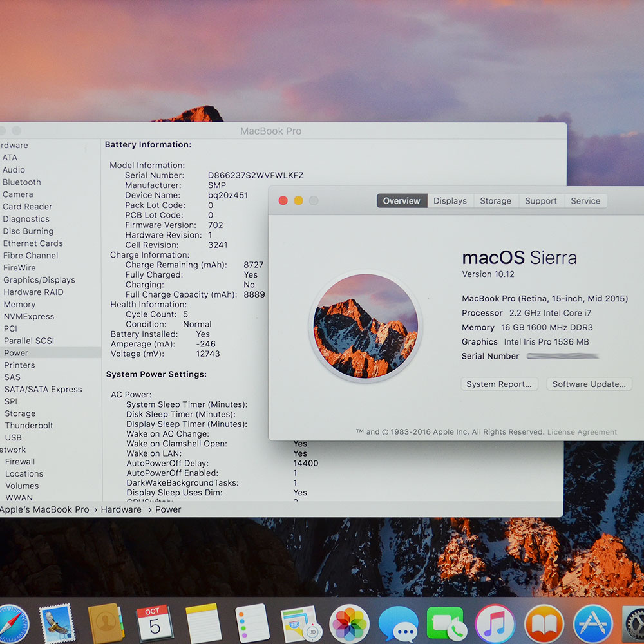This screenshot has height=644, width=644.
Task: Open System Preferences gear in the Dock
Action: (633, 624)
